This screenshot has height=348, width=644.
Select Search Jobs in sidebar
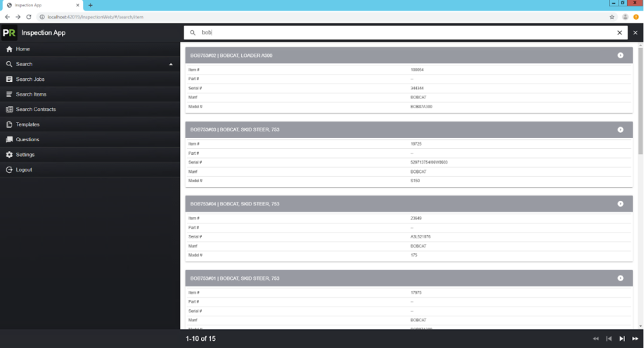[x=30, y=79]
